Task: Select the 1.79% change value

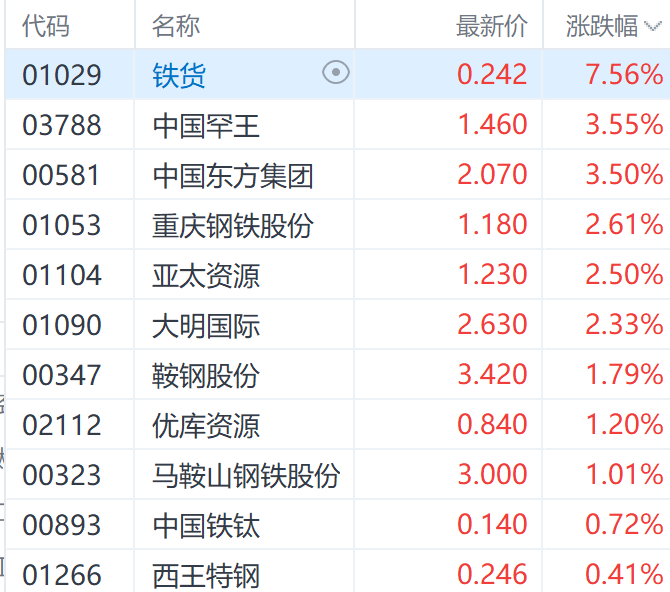Action: [x=624, y=374]
